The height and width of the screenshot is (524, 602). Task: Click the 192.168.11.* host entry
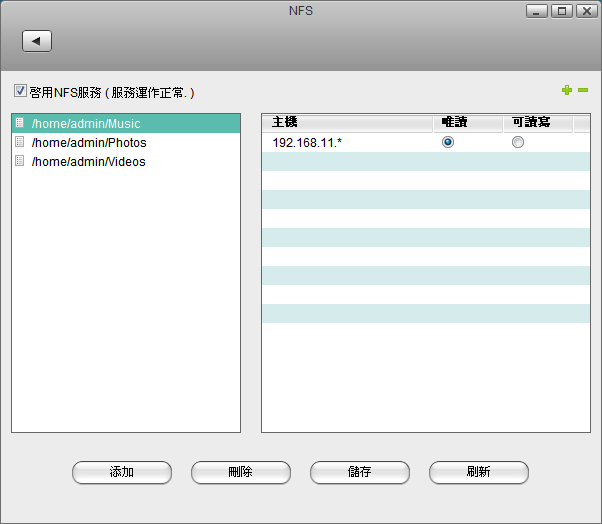pos(307,143)
